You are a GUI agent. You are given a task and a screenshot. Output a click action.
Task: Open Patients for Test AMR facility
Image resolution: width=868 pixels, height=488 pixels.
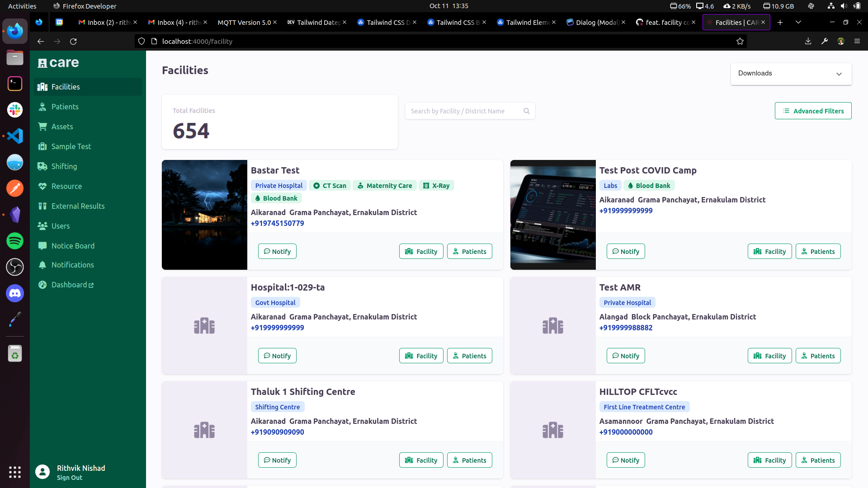click(x=818, y=356)
